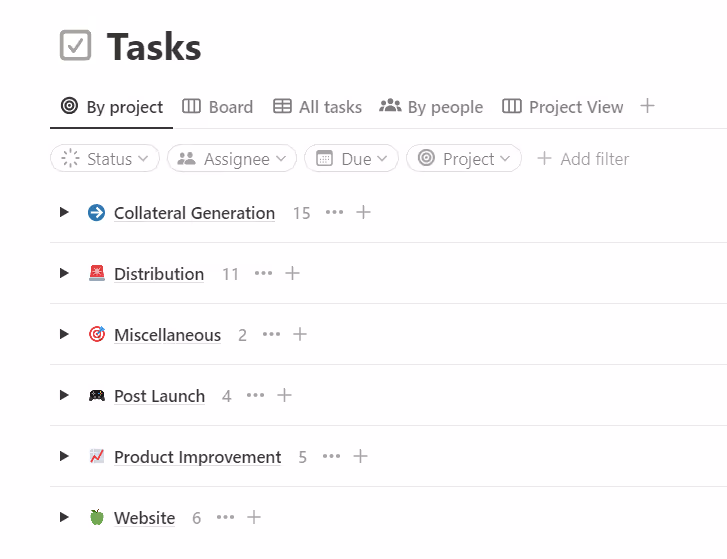Image resolution: width=727 pixels, height=559 pixels.
Task: Click the game controller icon beside Post Launch
Action: click(x=96, y=395)
